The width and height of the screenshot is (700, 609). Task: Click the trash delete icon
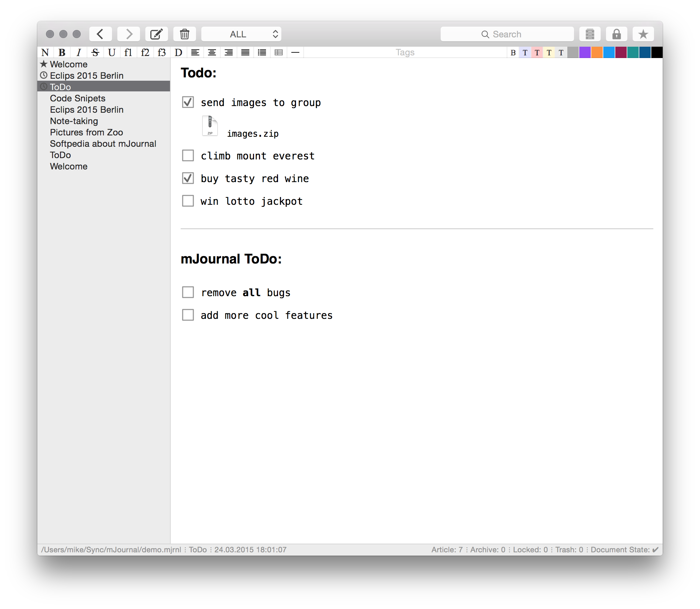pyautogui.click(x=184, y=34)
